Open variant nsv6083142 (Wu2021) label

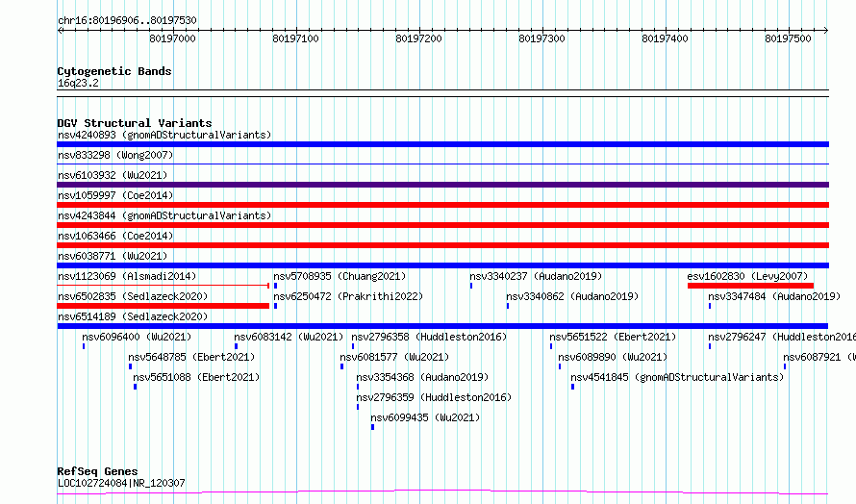coord(289,337)
